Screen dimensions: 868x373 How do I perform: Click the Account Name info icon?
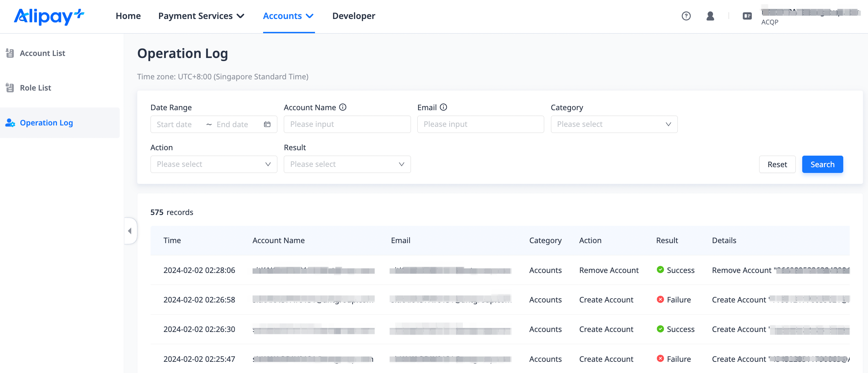coord(343,107)
